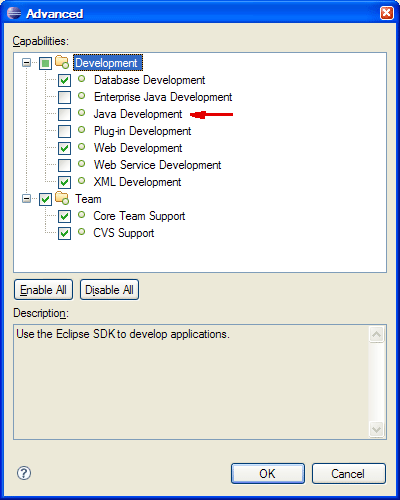The height and width of the screenshot is (500, 400).
Task: Enable Enterprise Java Development checkbox
Action: click(64, 97)
